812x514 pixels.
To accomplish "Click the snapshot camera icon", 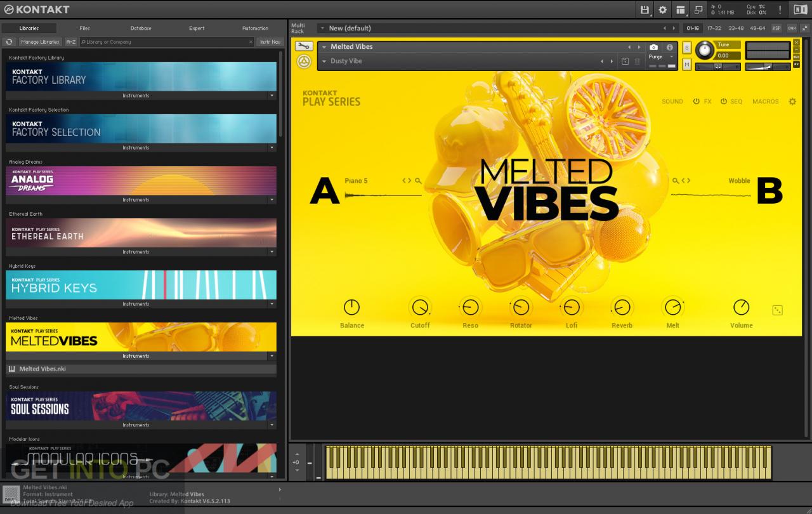I will [653, 47].
